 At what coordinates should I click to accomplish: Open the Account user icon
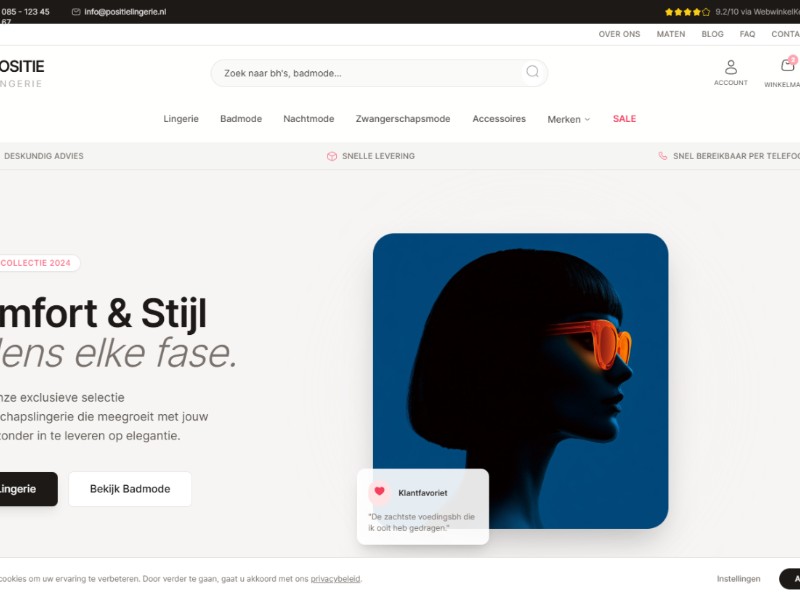[731, 67]
